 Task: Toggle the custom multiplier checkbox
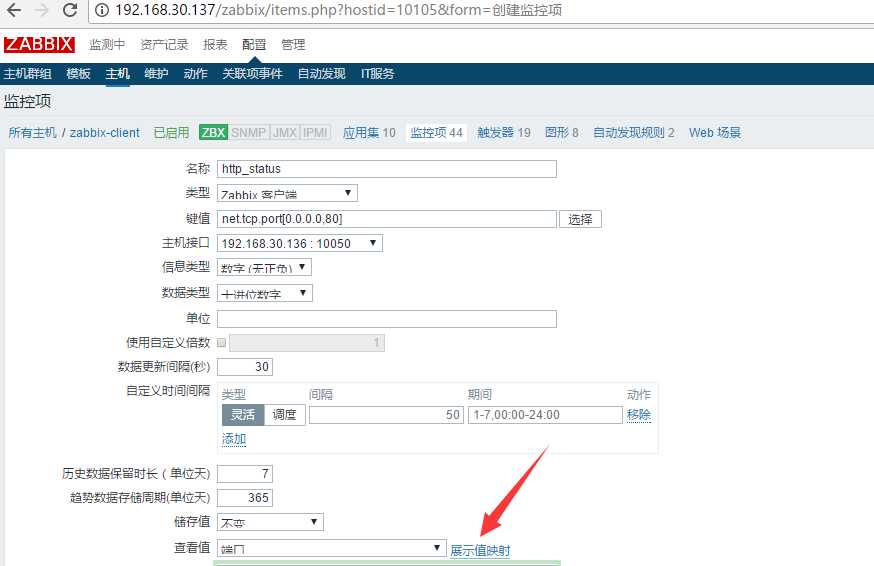pos(221,342)
